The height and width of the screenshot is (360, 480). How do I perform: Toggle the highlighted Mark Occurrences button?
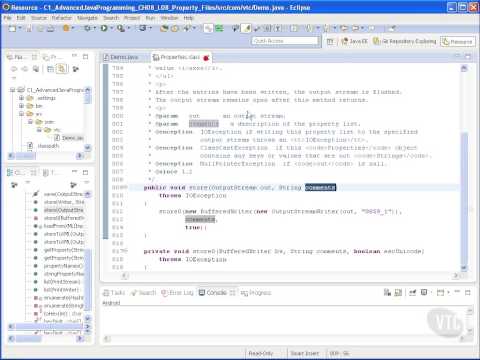(247, 29)
